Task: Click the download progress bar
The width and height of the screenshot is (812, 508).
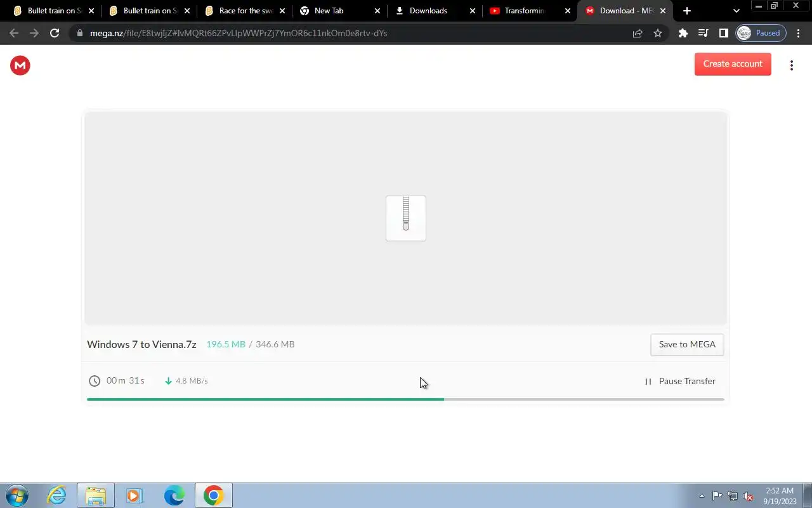Action: point(405,399)
